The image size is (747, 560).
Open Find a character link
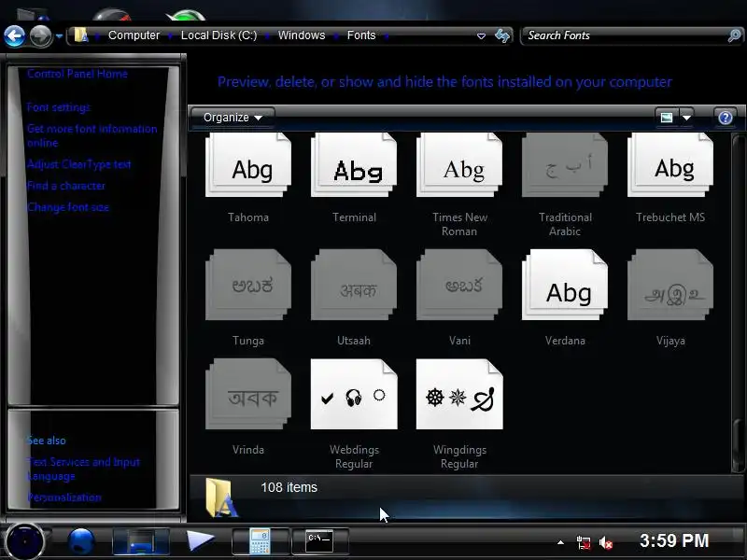66,186
